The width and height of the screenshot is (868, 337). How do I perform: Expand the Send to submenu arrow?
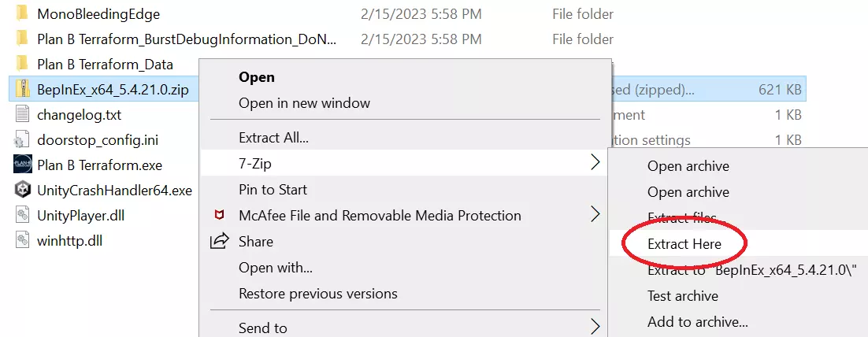pyautogui.click(x=595, y=327)
